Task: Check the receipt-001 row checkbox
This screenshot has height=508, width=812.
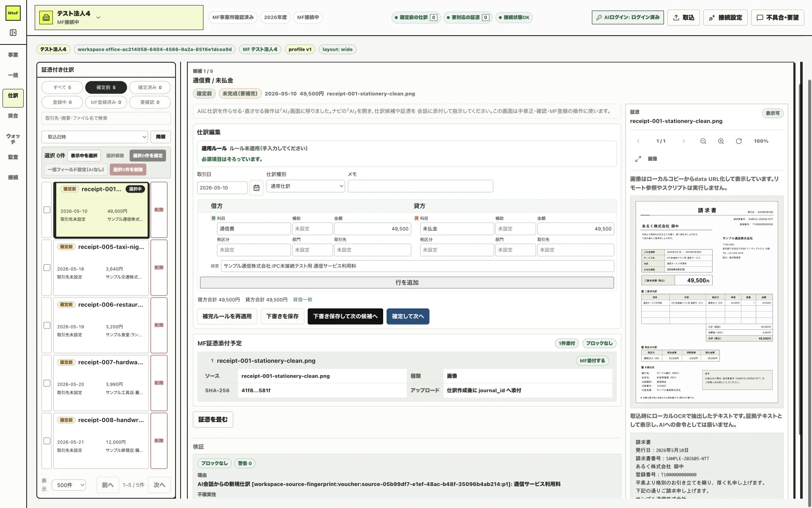Action: point(47,210)
